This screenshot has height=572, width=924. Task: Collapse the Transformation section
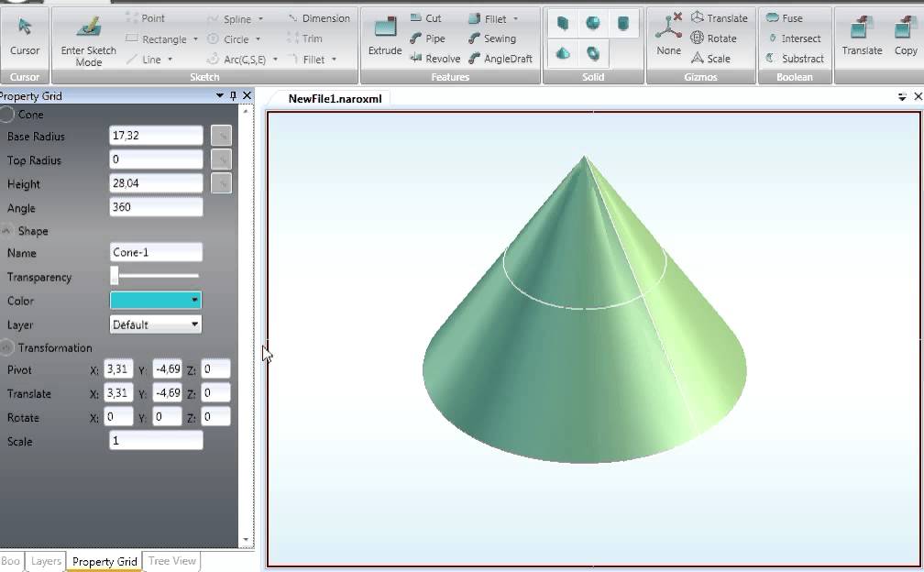click(6, 347)
